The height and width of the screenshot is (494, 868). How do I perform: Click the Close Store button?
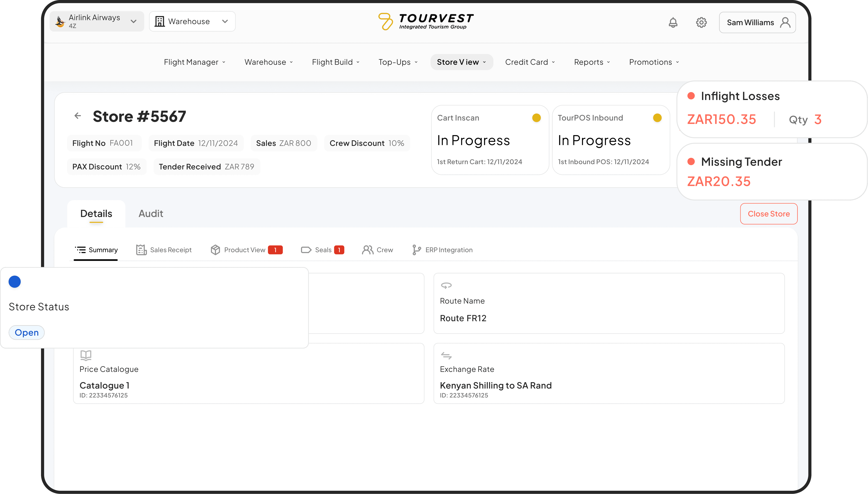click(x=769, y=214)
